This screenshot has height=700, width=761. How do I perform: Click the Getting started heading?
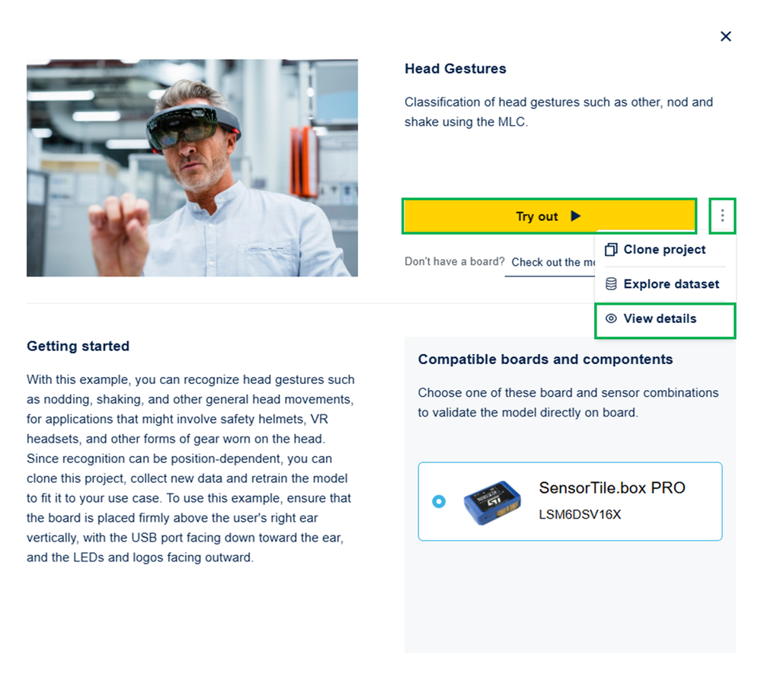[78, 346]
